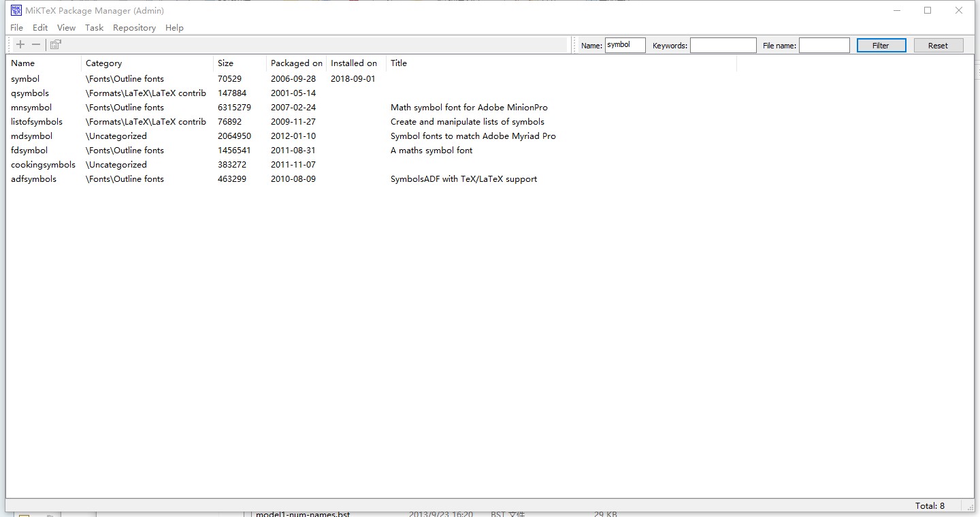
Task: Open the Task menu
Action: (94, 27)
